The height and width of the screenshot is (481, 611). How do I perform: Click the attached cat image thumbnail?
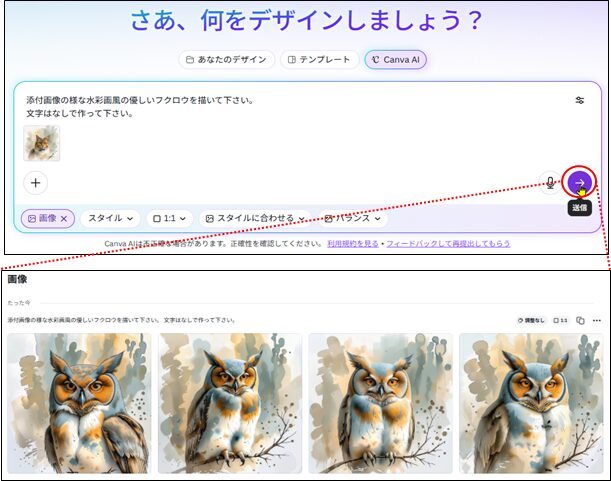click(x=42, y=142)
